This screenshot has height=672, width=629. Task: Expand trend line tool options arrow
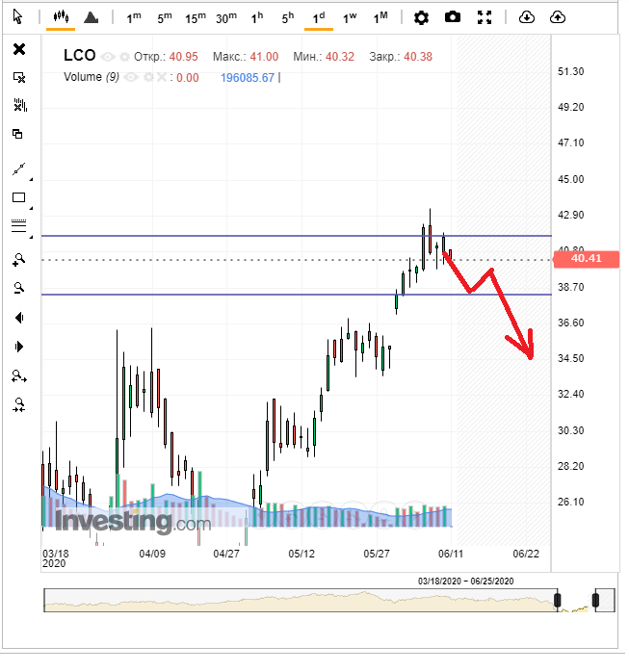pyautogui.click(x=31, y=179)
